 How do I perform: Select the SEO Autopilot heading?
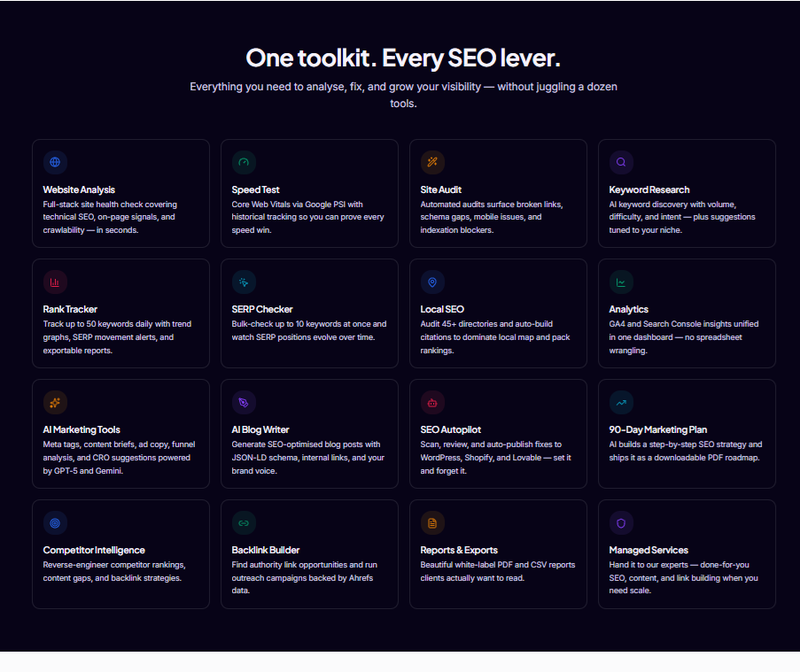(x=451, y=429)
